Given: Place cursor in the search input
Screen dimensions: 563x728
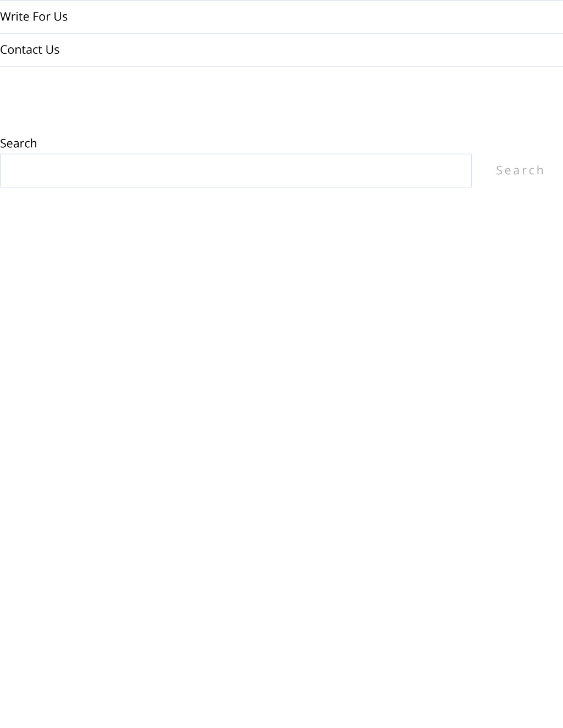Looking at the screenshot, I should point(236,170).
